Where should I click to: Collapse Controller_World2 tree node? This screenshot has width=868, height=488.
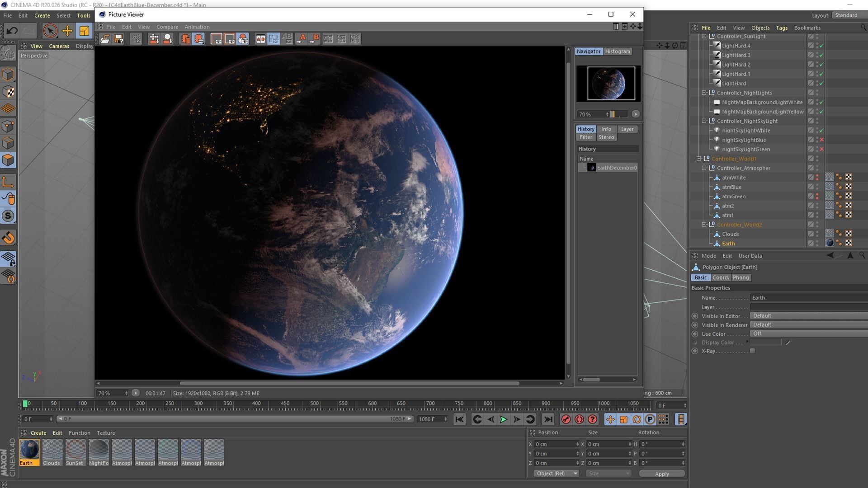click(x=704, y=225)
